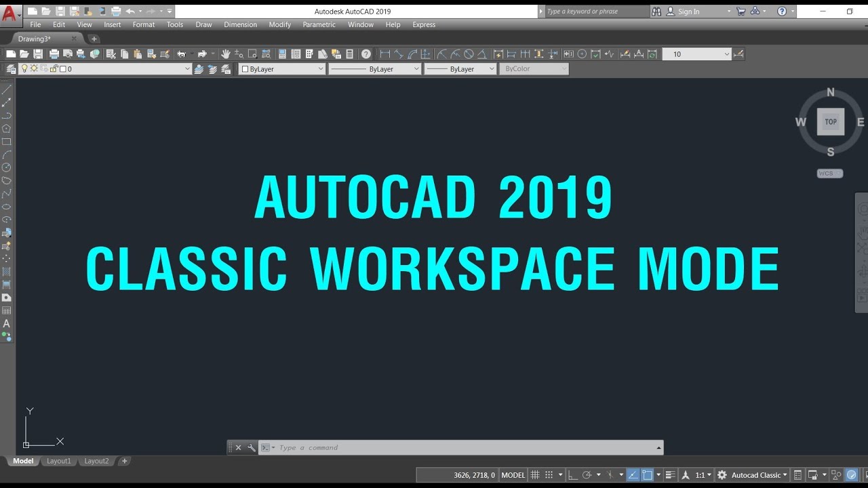868x488 pixels.
Task: Click the Properties palette icon
Action: click(x=282, y=54)
